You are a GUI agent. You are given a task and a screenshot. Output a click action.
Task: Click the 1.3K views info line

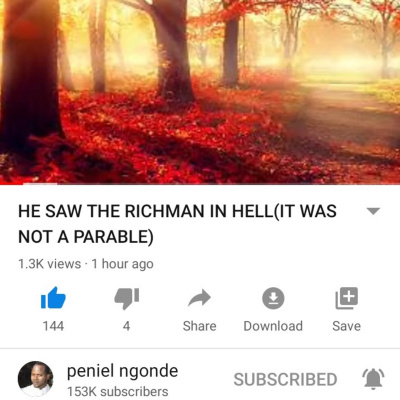click(x=86, y=264)
